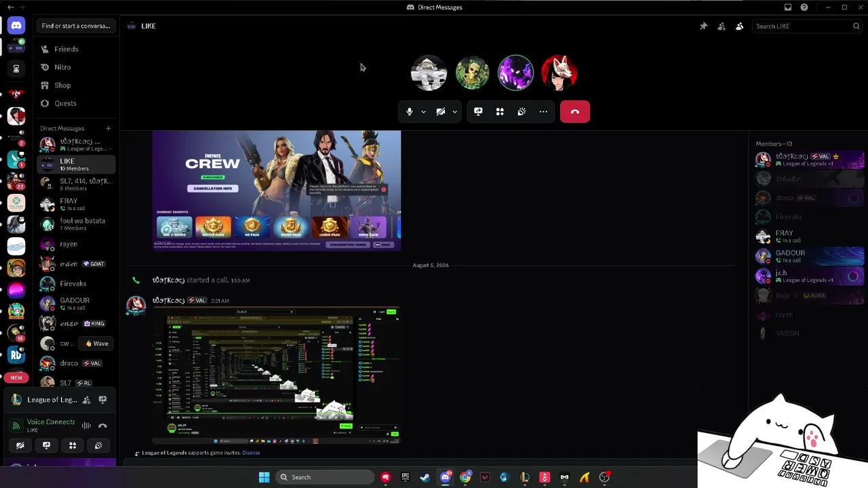Open the Rb server in server rail
Screen dimensions: 868x488
[16, 354]
